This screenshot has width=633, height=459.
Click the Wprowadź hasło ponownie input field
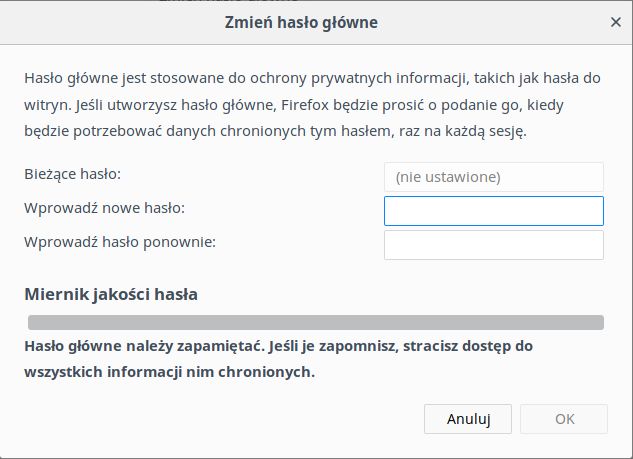(x=493, y=245)
